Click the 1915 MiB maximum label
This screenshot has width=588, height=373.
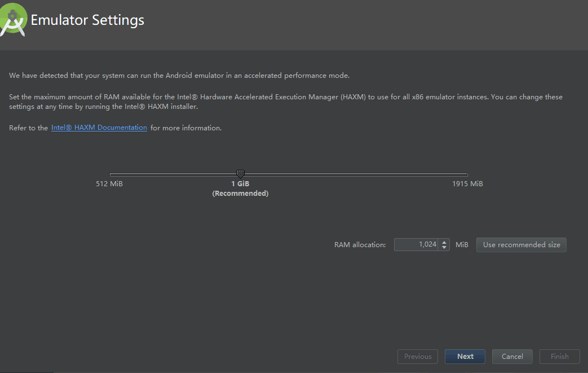(467, 183)
